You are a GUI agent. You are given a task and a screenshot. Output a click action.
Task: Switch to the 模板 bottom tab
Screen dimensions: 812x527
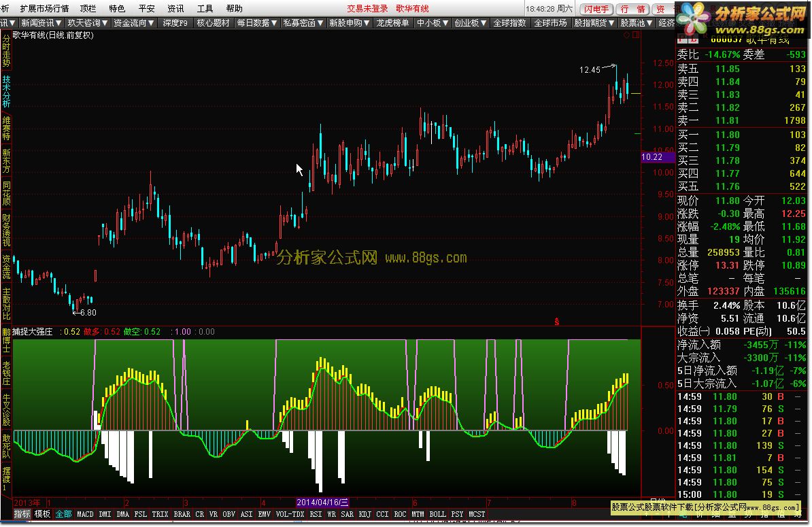click(x=42, y=514)
